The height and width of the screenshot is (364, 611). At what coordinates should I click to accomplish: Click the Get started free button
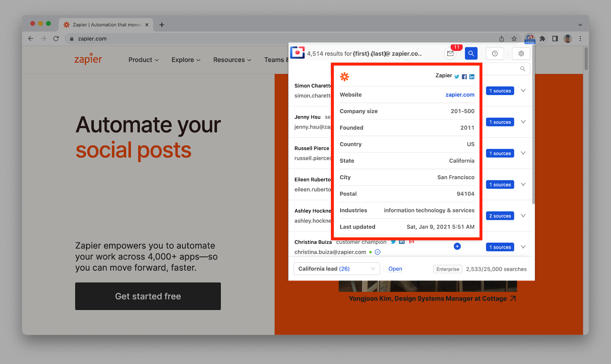pos(148,296)
